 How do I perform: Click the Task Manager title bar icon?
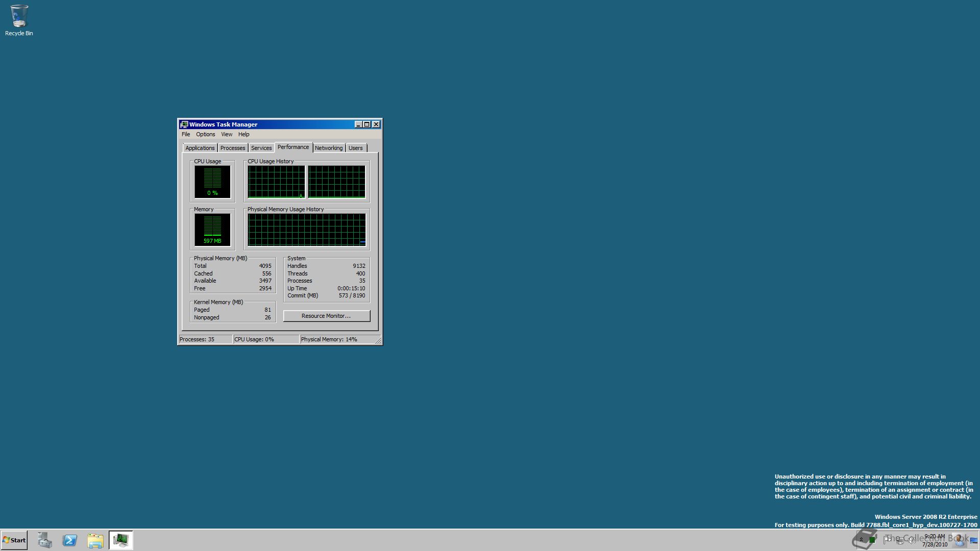click(x=184, y=124)
